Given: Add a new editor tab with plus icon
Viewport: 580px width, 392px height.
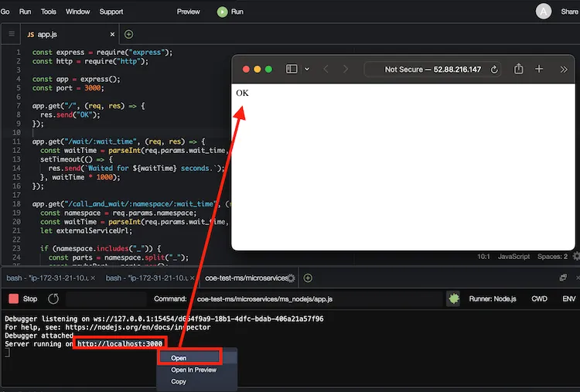Looking at the screenshot, I should (x=128, y=34).
